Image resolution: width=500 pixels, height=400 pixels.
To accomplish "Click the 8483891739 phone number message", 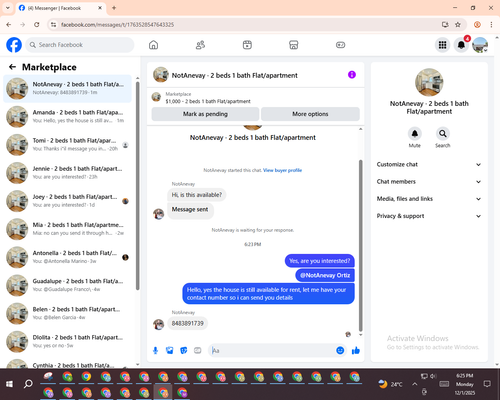I will [187, 323].
